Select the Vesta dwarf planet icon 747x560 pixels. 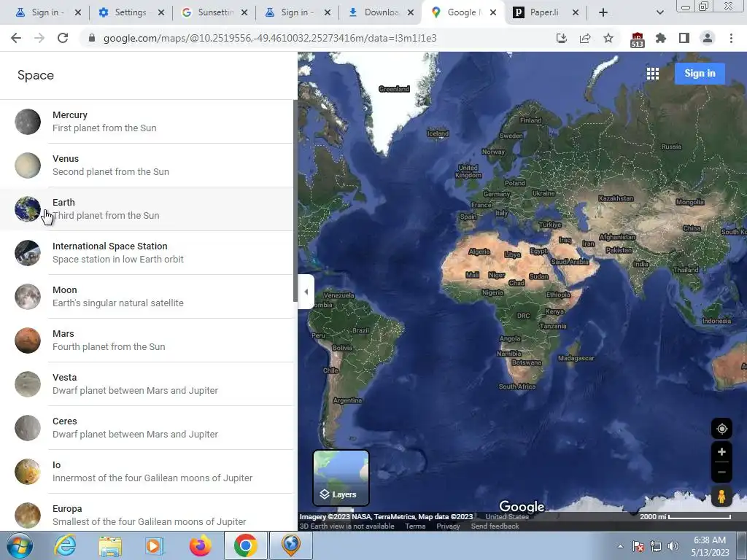point(28,384)
